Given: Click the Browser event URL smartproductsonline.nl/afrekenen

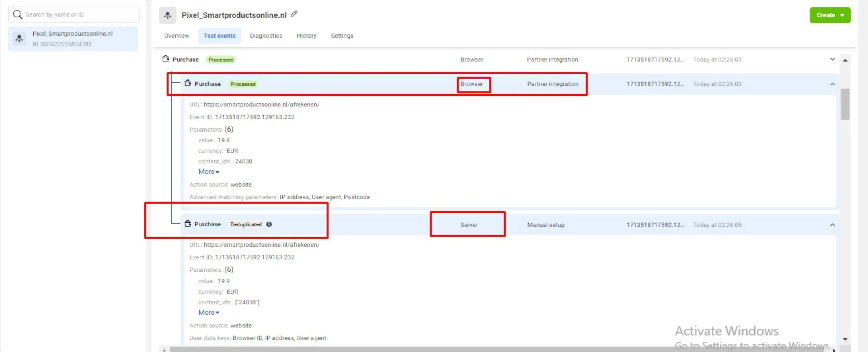Looking at the screenshot, I should coord(261,105).
